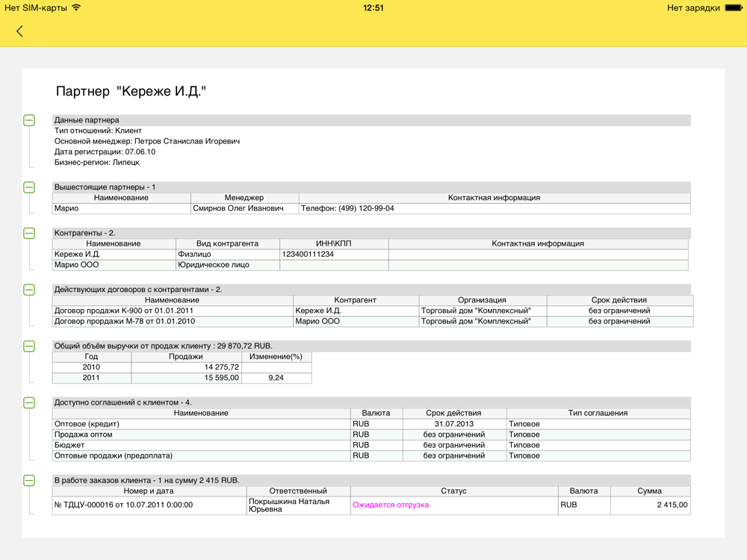747x560 pixels.
Task: Collapse the В работе заказов section
Action: click(x=29, y=481)
